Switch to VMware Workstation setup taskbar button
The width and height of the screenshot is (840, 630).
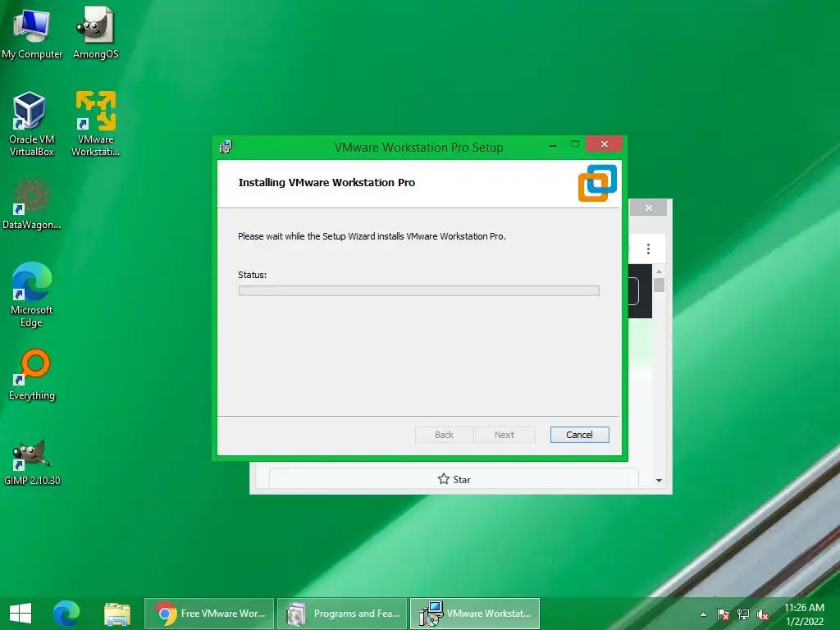tap(475, 614)
